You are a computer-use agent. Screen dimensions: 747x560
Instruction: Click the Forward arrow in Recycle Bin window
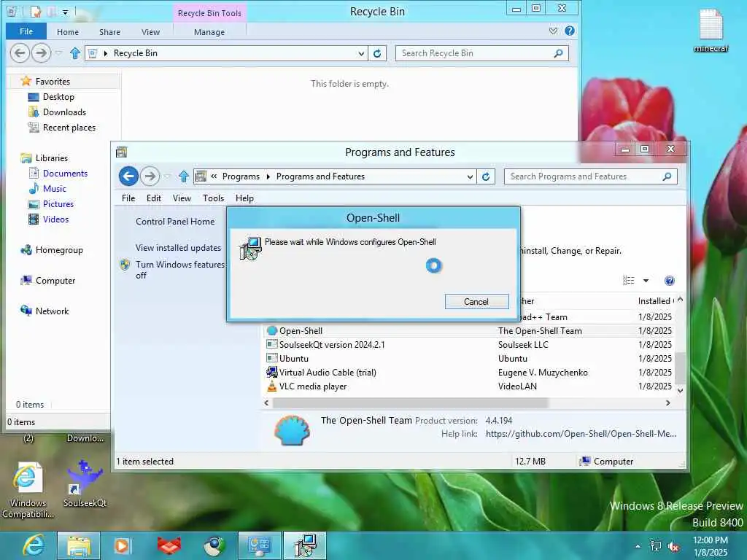tap(41, 52)
